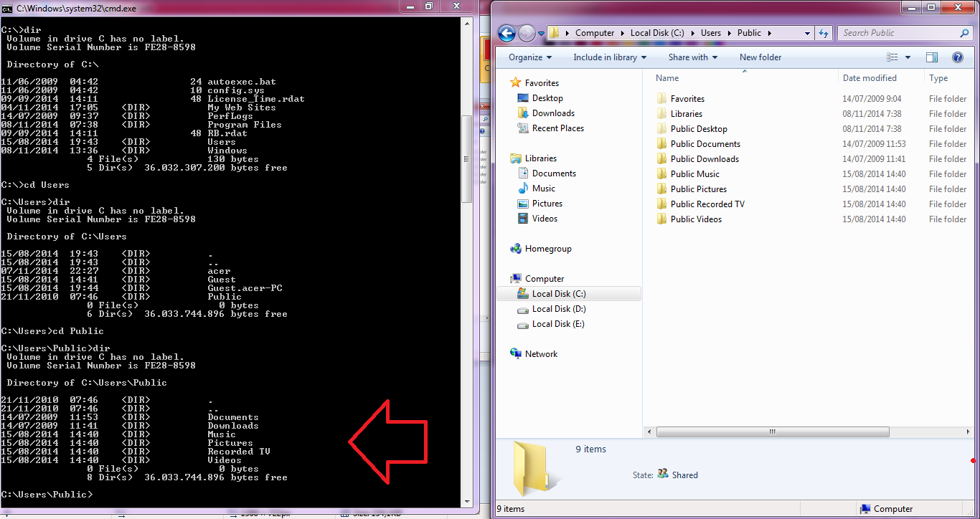The height and width of the screenshot is (519, 980).
Task: Open Videos library in navigation pane
Action: [x=545, y=219]
